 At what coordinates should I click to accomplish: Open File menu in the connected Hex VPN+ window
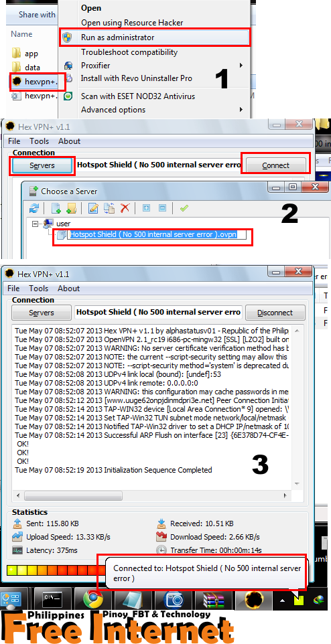[13, 289]
